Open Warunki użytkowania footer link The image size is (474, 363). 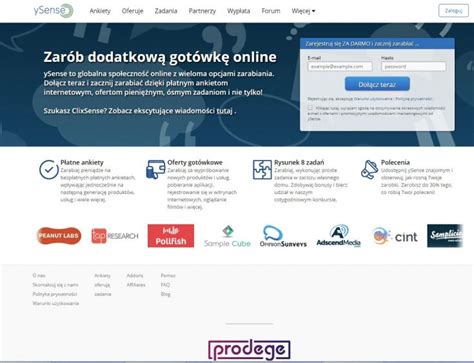click(x=56, y=303)
